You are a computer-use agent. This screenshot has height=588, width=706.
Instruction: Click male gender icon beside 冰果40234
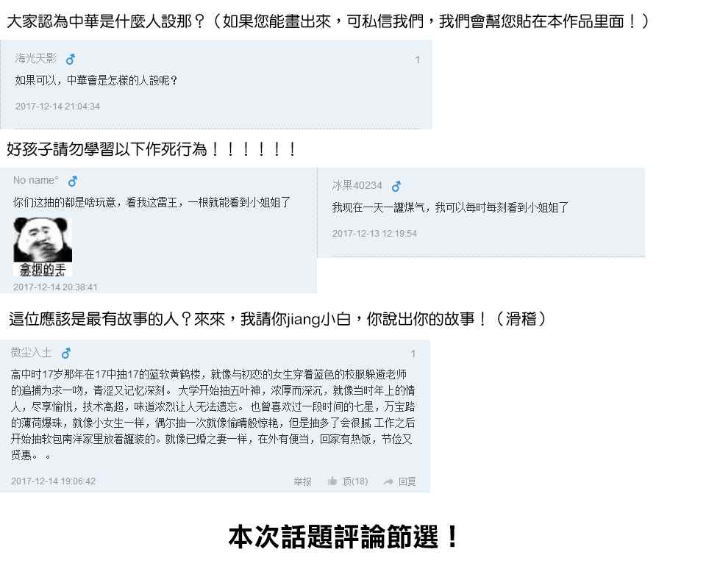tap(396, 186)
